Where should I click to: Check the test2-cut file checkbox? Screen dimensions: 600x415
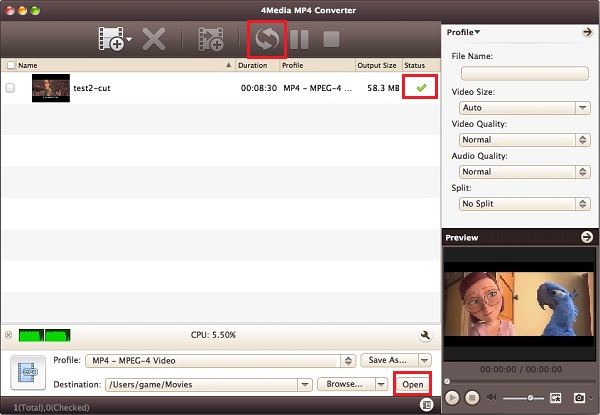click(11, 88)
